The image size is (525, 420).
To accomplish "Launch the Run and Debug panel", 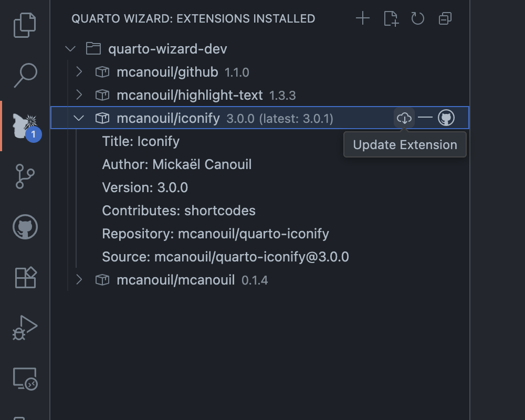I will point(24,328).
